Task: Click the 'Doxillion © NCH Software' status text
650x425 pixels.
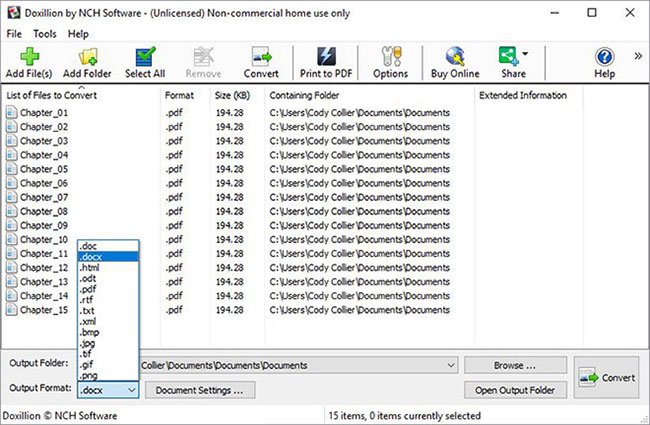Action: tap(60, 415)
